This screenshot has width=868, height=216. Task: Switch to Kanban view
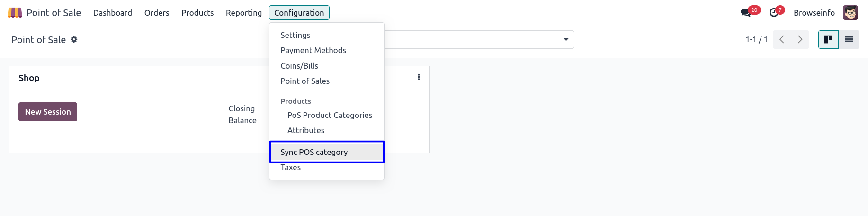point(828,40)
